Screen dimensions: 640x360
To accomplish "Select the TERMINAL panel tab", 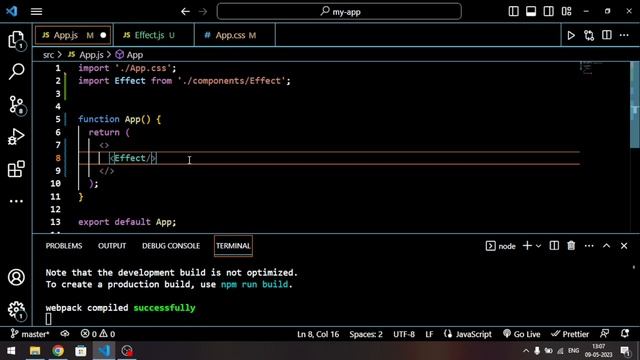I will click(233, 246).
